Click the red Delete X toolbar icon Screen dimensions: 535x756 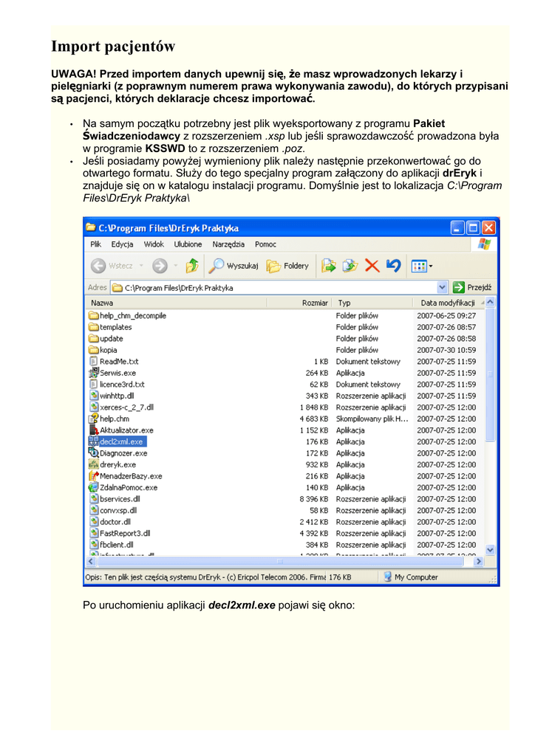tap(372, 266)
